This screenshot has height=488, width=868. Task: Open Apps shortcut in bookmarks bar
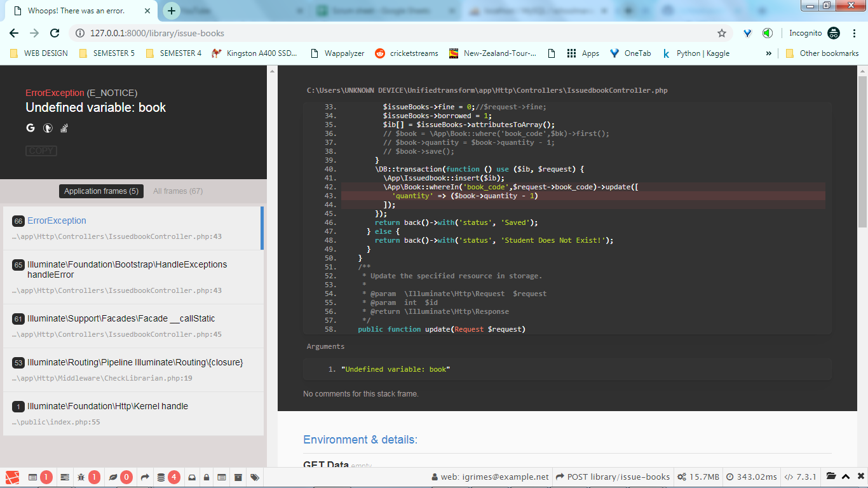[x=583, y=53]
